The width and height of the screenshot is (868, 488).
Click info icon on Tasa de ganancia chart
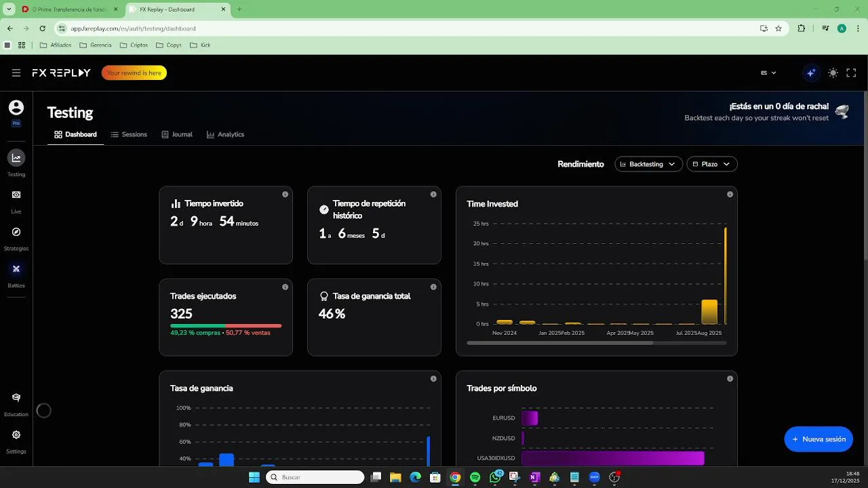[x=433, y=379]
